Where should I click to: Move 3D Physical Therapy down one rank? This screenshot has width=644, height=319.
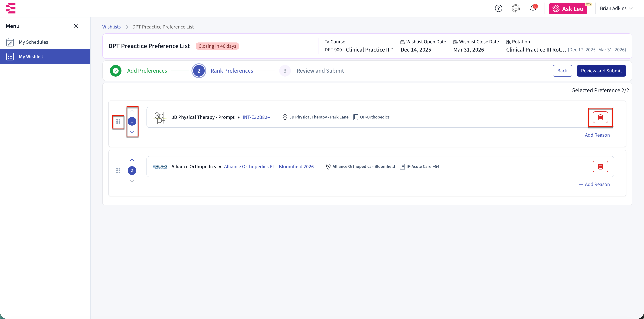click(x=132, y=132)
